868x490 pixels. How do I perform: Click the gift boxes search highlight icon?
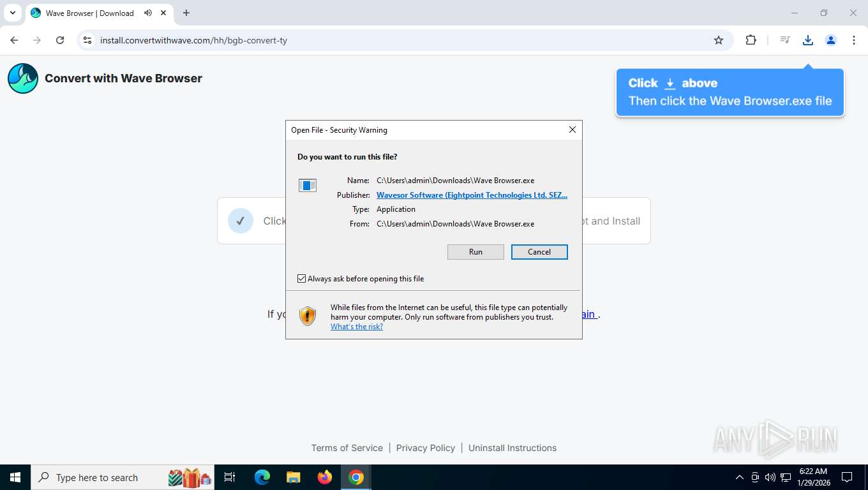coord(190,477)
